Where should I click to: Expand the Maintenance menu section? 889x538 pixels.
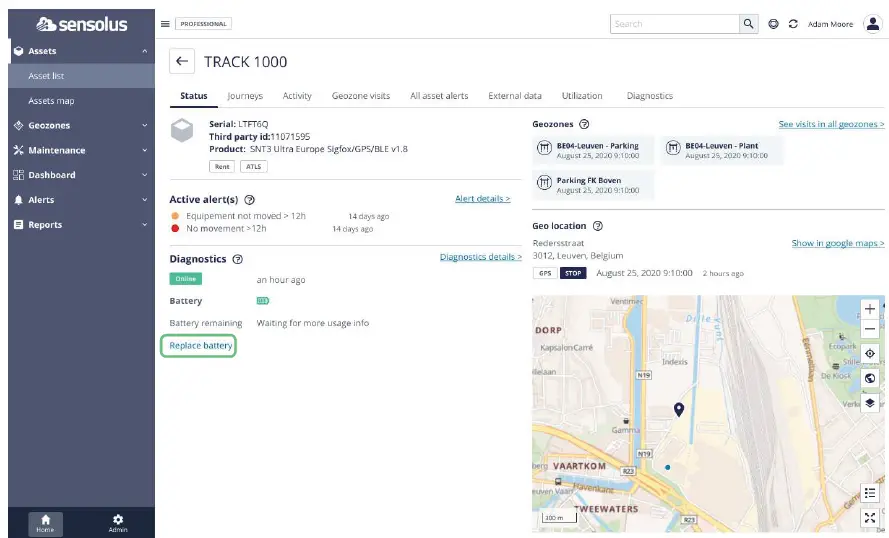[x=81, y=150]
